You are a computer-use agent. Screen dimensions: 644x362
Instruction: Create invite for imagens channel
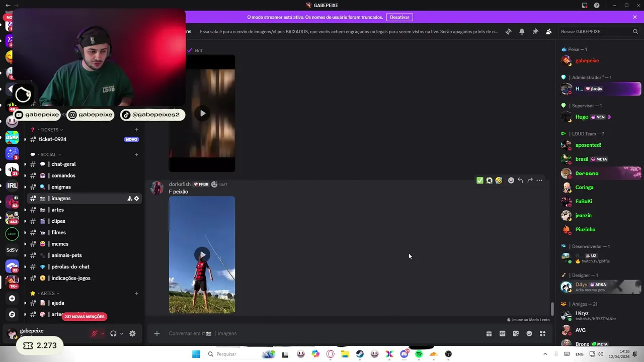coord(129,199)
